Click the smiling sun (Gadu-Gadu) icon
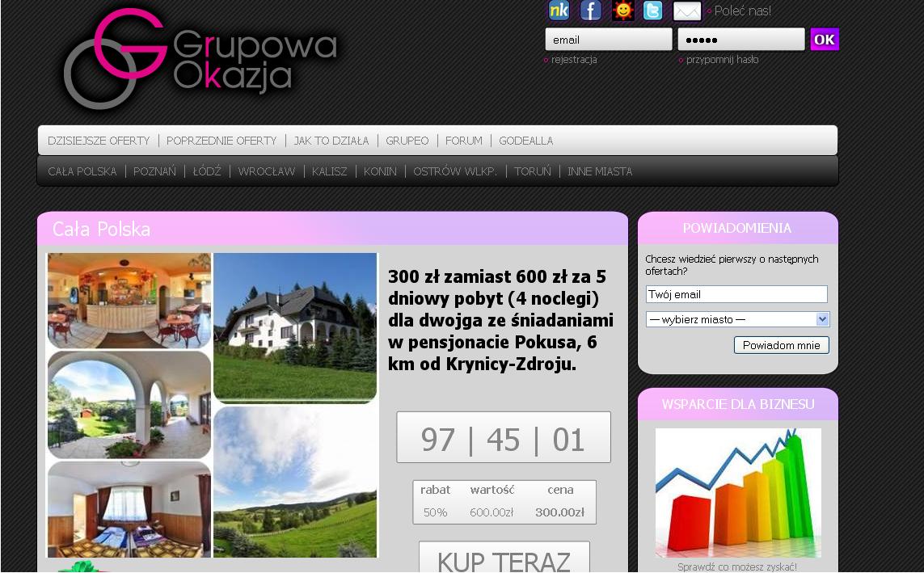The height and width of the screenshot is (573, 924). (x=622, y=11)
